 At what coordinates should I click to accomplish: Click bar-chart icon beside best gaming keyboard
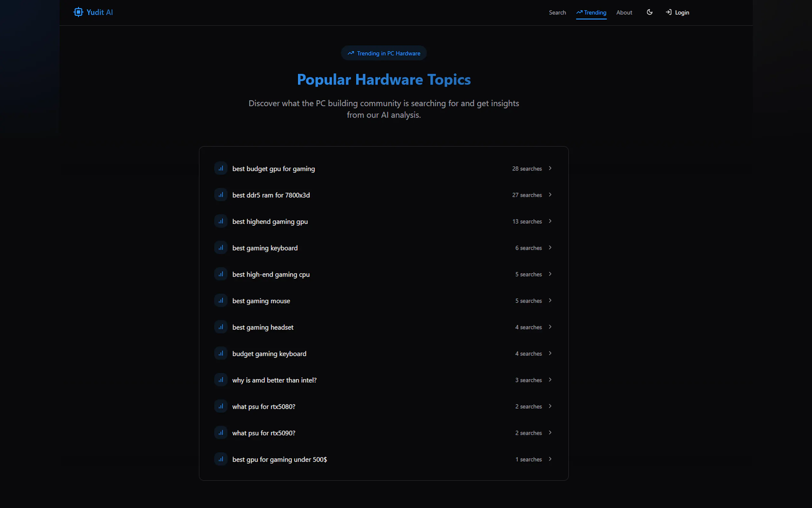pyautogui.click(x=221, y=248)
